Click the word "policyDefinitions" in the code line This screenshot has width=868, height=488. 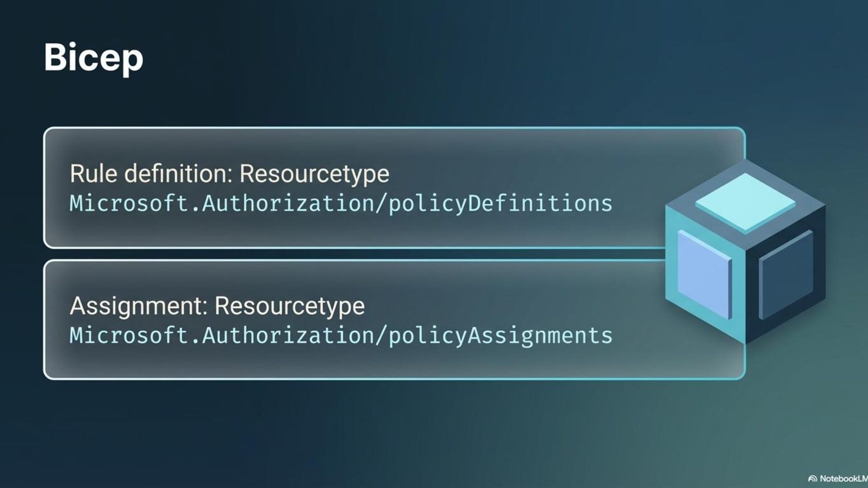(500, 203)
